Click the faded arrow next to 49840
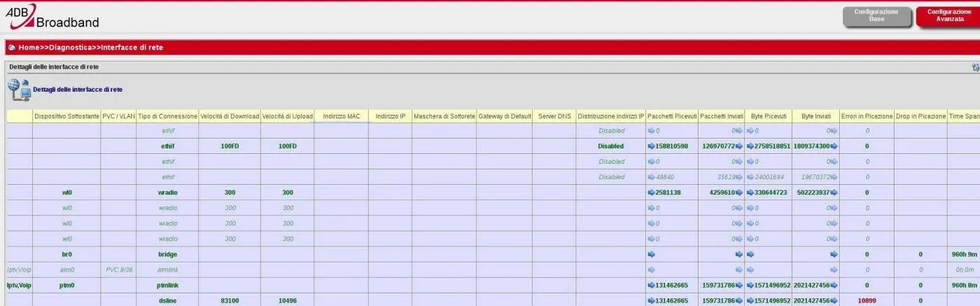Viewport: 980px width, 306px height. tap(651, 177)
